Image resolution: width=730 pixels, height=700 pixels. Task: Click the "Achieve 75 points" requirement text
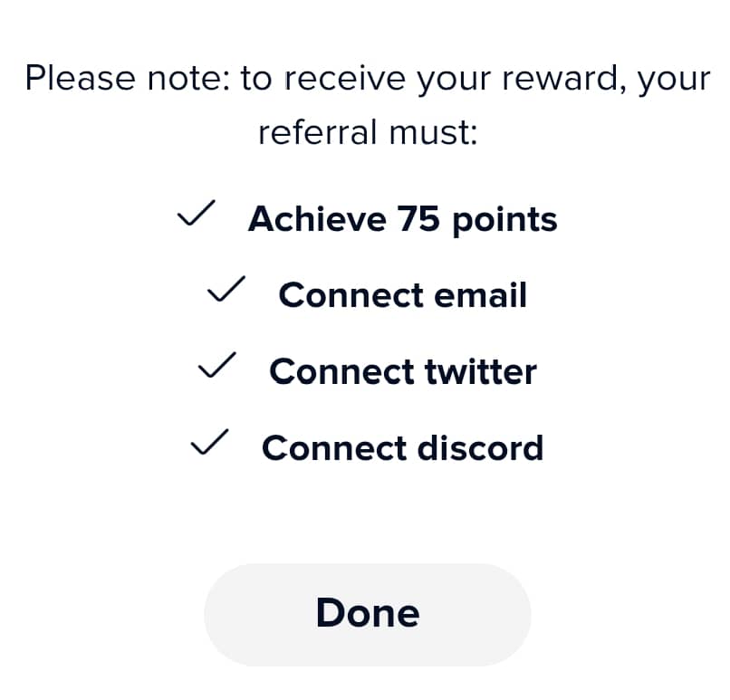pos(402,219)
